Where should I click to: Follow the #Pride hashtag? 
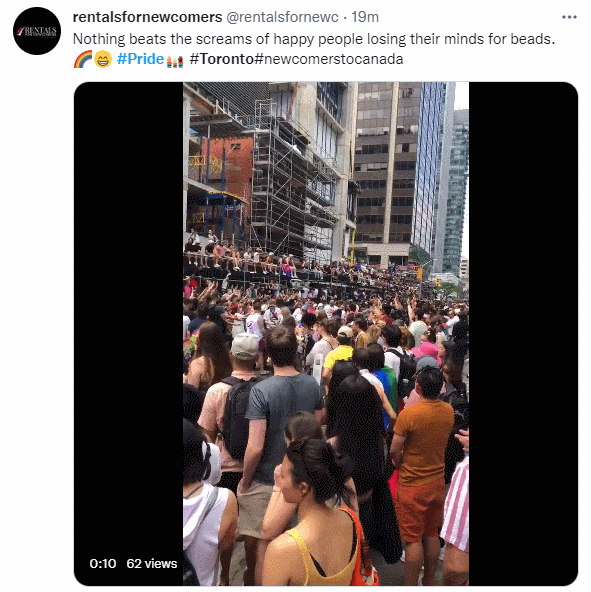[x=140, y=59]
